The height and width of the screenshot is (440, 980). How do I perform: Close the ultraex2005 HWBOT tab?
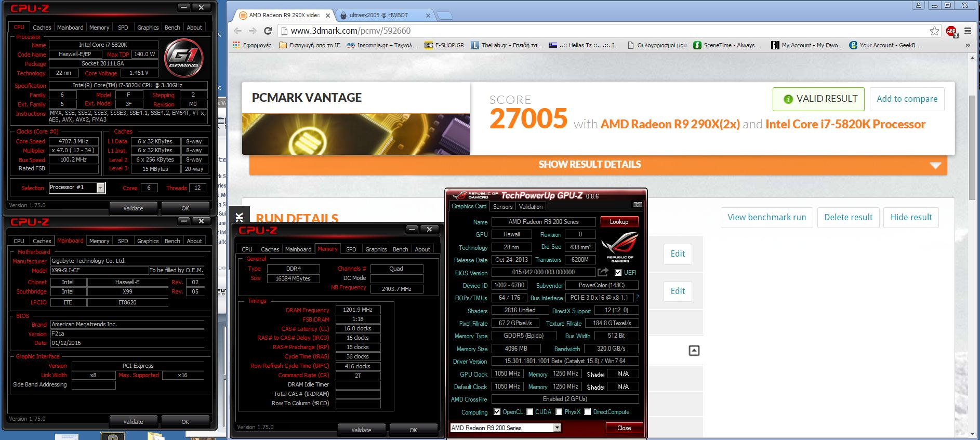point(428,15)
